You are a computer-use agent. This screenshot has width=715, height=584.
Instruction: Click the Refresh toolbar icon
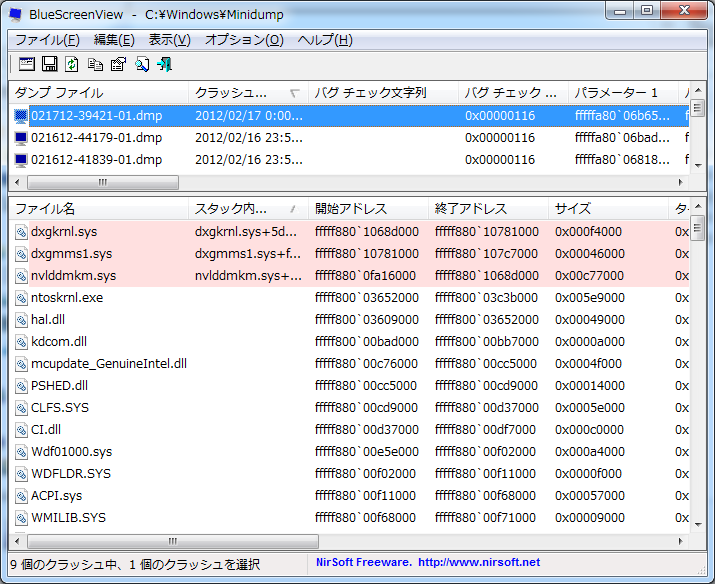pyautogui.click(x=72, y=64)
